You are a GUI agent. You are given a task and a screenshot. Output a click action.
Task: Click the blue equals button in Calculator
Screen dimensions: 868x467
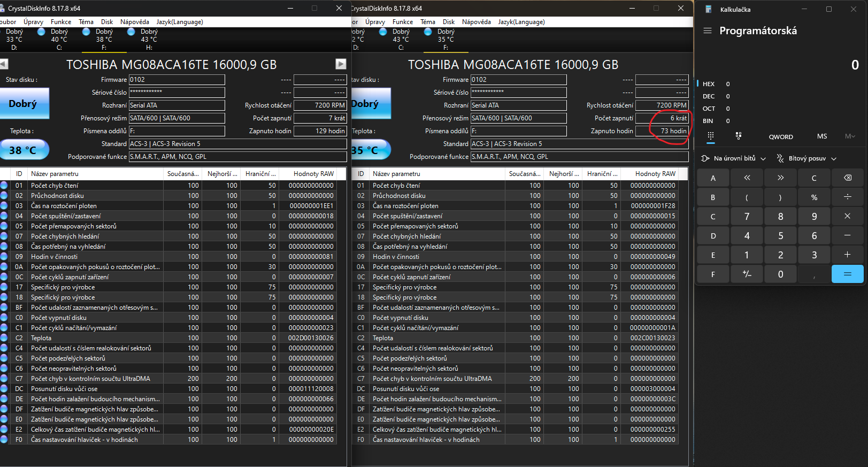point(847,274)
